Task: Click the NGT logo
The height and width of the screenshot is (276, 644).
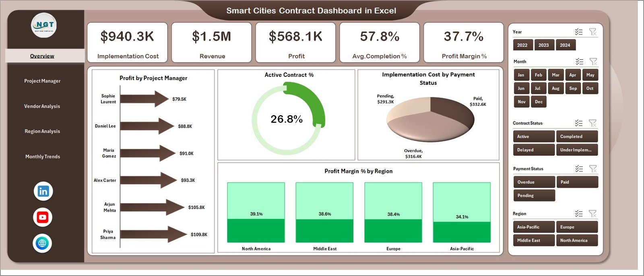Action: [x=44, y=25]
